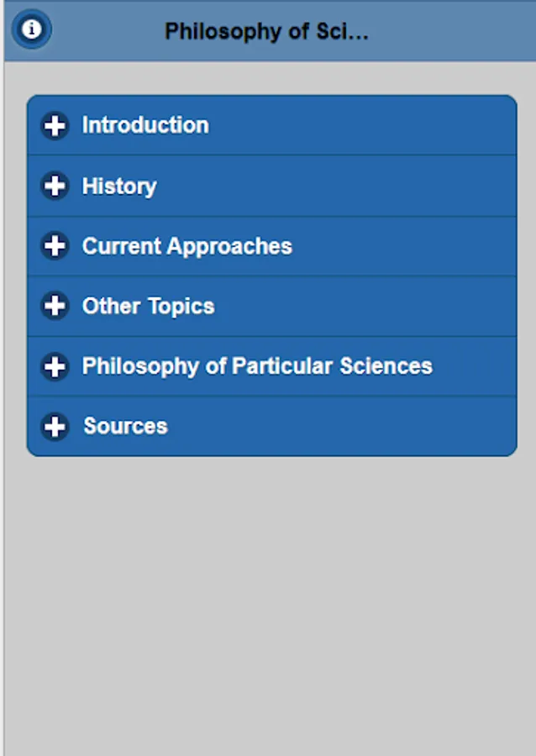Select the Sources label text
Screen dimensions: 536x756
(x=125, y=426)
